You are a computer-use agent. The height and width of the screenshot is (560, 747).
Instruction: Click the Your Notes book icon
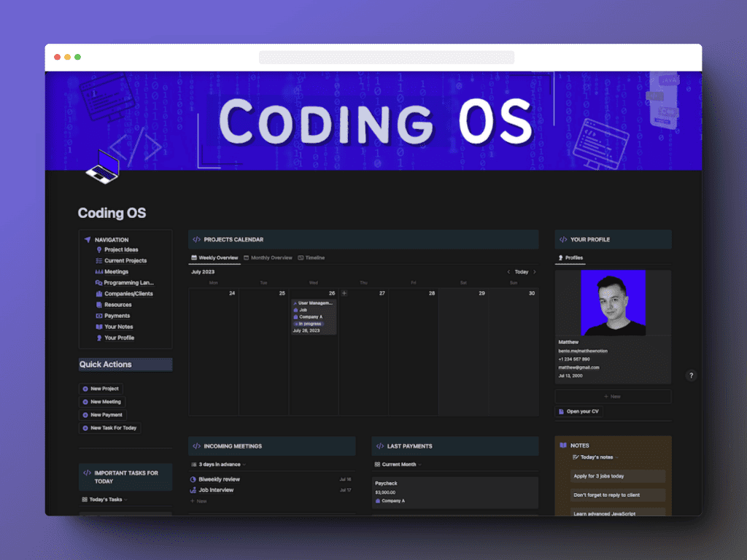pyautogui.click(x=98, y=327)
